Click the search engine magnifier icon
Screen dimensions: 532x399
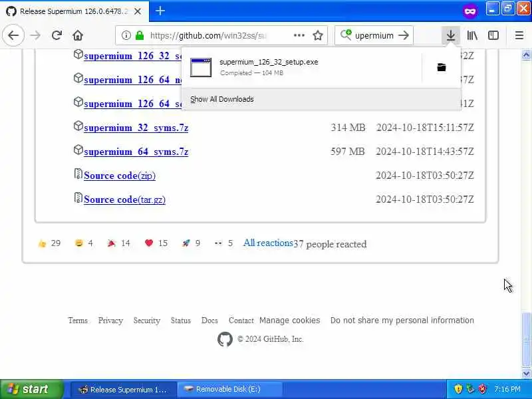[x=346, y=35]
